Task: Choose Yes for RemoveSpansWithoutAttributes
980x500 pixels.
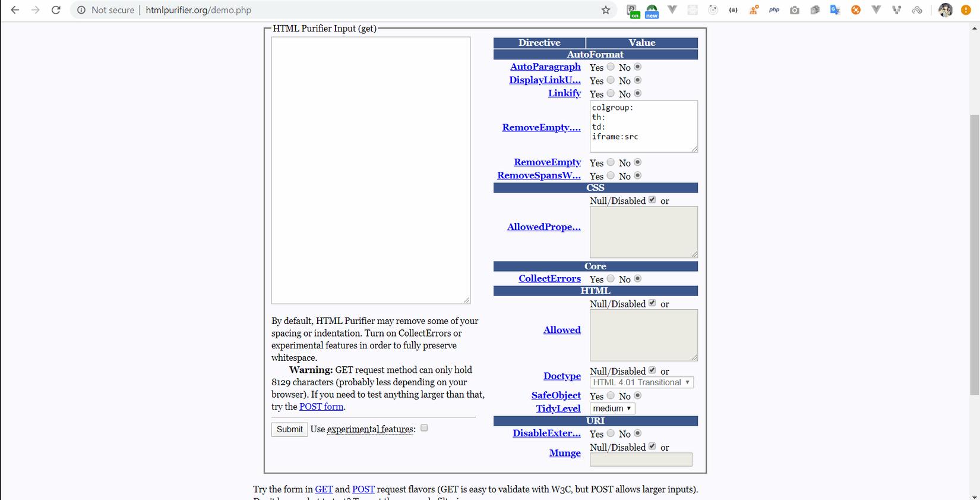Action: (x=611, y=175)
